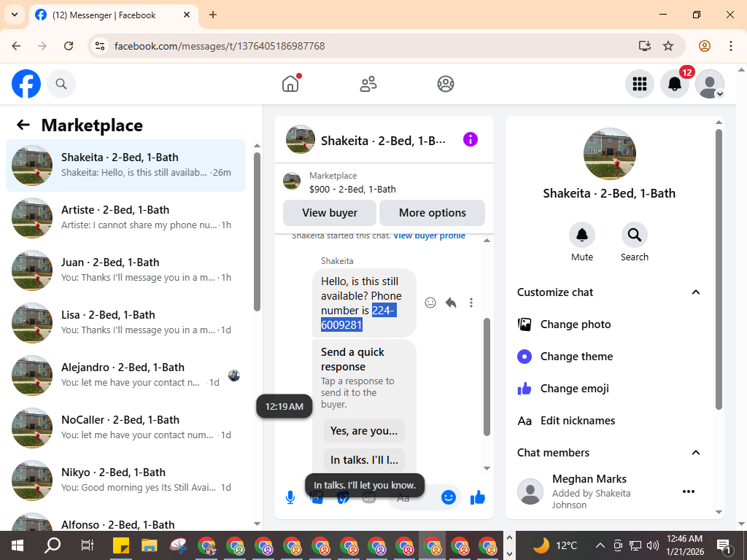
Task: Select Change photo option
Action: [611, 324]
